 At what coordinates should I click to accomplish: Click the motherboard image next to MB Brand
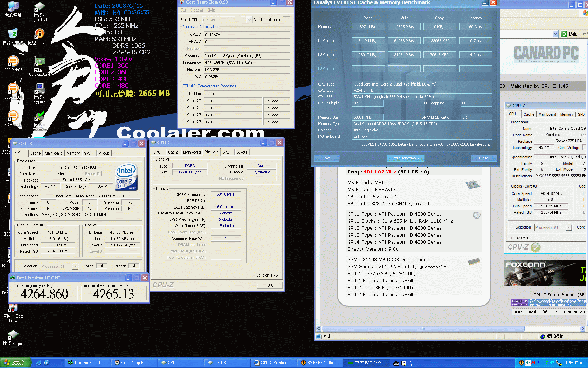tap(472, 184)
